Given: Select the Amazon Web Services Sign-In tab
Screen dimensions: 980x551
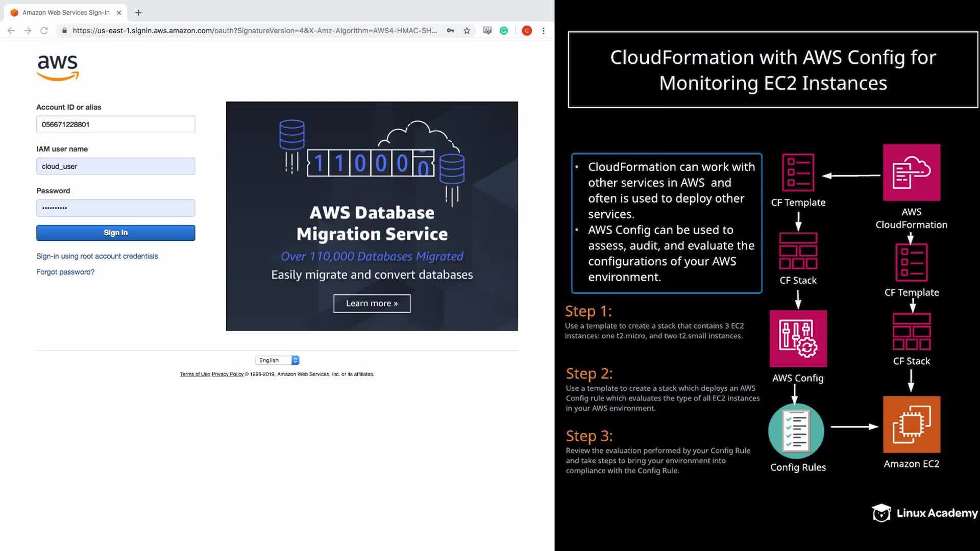Looking at the screenshot, I should 65,13.
